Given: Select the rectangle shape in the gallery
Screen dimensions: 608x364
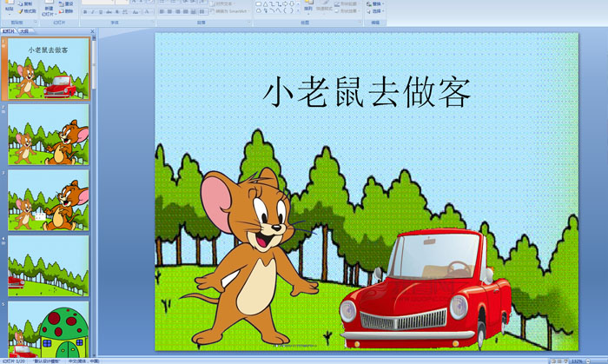Looking at the screenshot, I should (x=258, y=3).
